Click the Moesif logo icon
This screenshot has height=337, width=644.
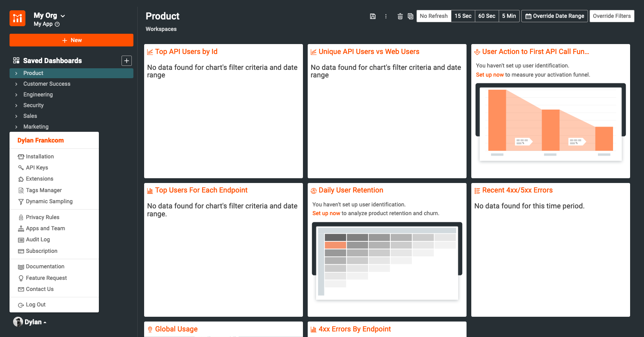(17, 18)
